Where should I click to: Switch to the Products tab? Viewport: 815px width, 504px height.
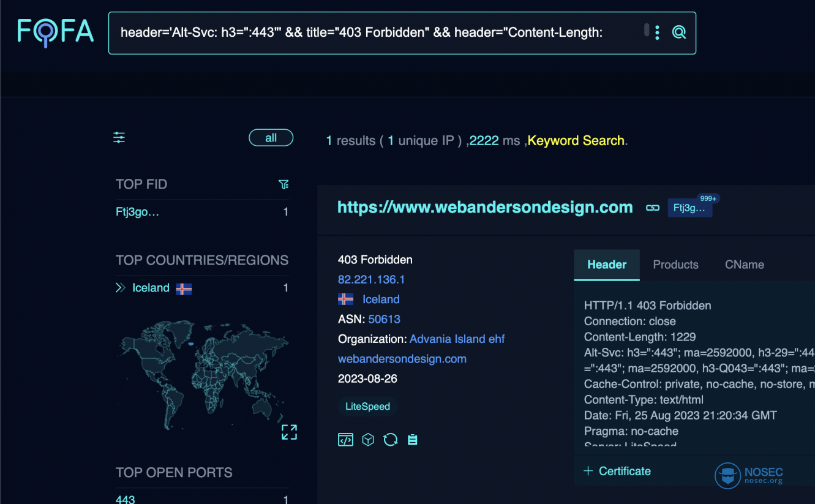[675, 265]
